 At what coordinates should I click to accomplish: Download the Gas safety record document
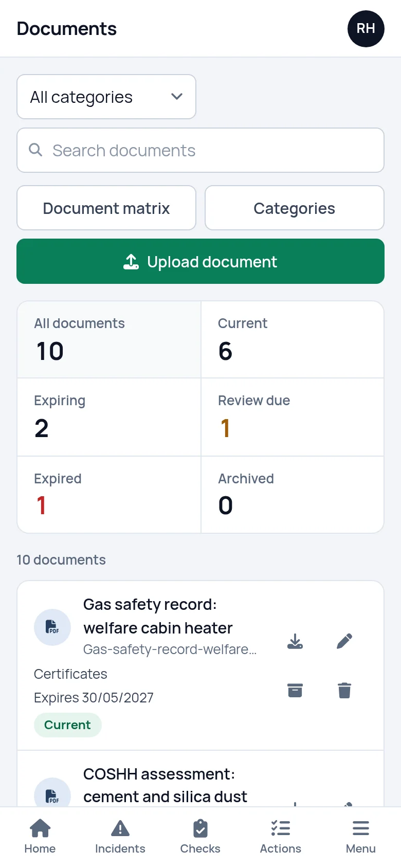tap(295, 641)
